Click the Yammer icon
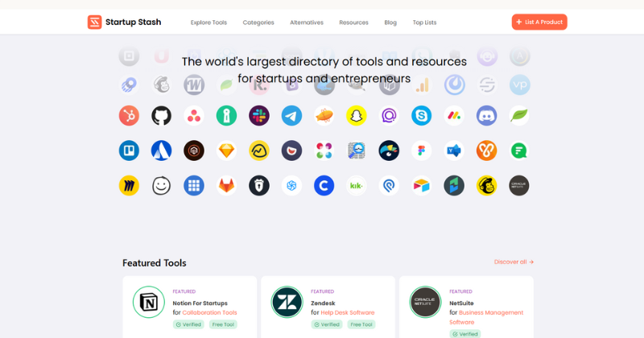644x338 pixels. pos(454,150)
